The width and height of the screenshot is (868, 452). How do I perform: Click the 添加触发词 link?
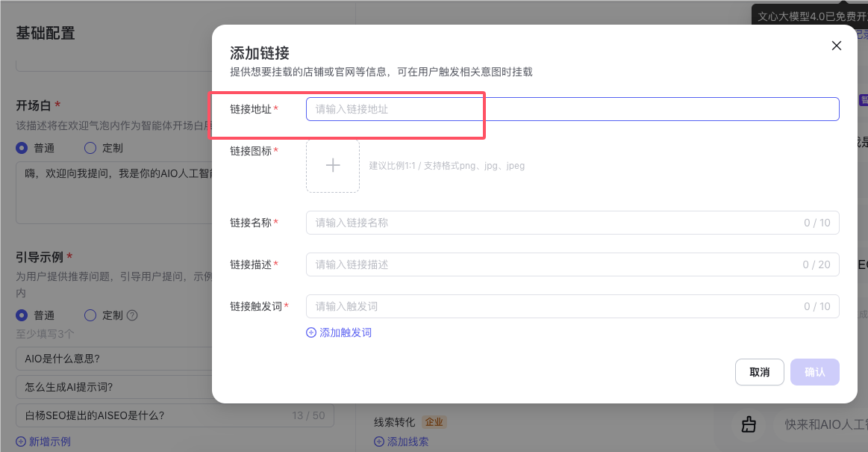click(339, 332)
